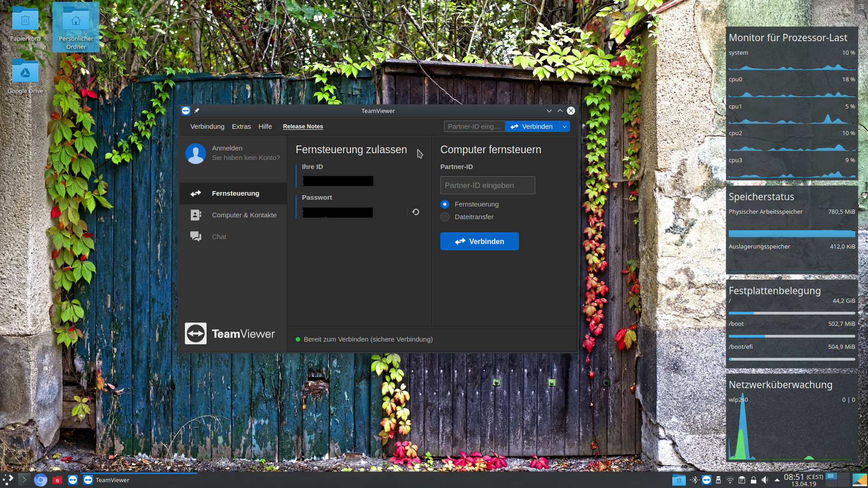Regenerate password with the refresh icon
868x488 pixels.
click(x=415, y=212)
